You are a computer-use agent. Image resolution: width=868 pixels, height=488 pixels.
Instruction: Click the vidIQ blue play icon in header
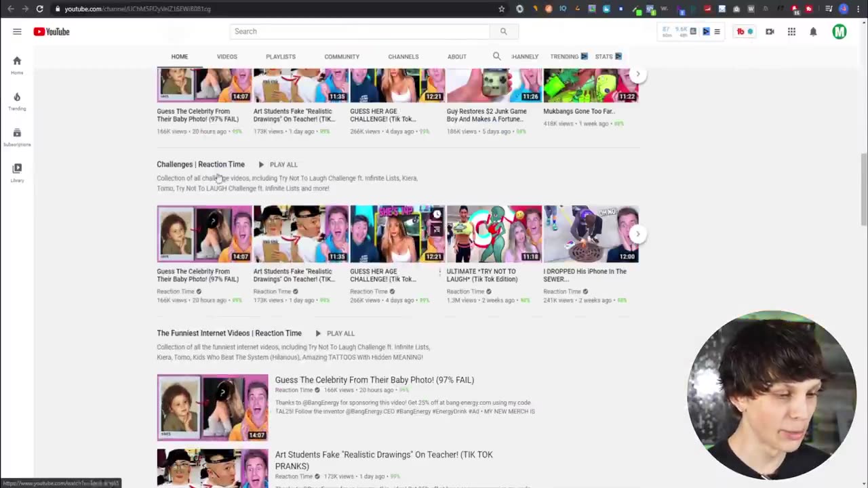(x=706, y=32)
